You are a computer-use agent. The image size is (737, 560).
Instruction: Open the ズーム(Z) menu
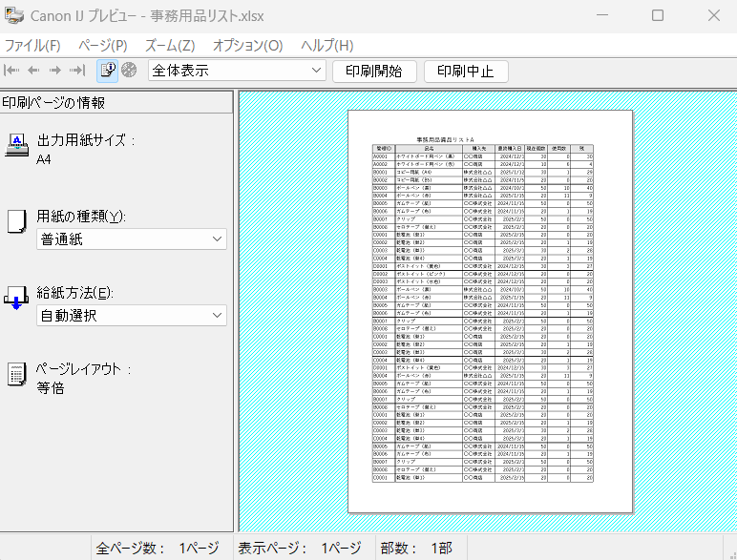pyautogui.click(x=170, y=46)
